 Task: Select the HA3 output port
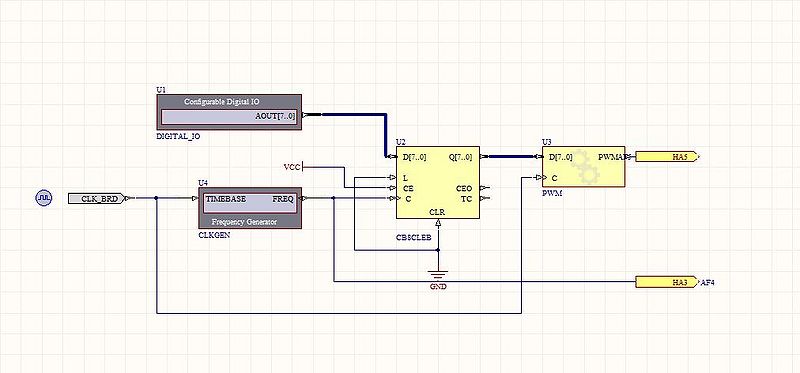(x=666, y=282)
